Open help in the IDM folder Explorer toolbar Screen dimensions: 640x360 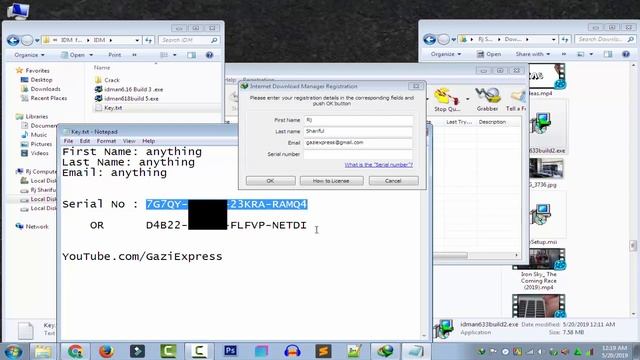pos(209,55)
